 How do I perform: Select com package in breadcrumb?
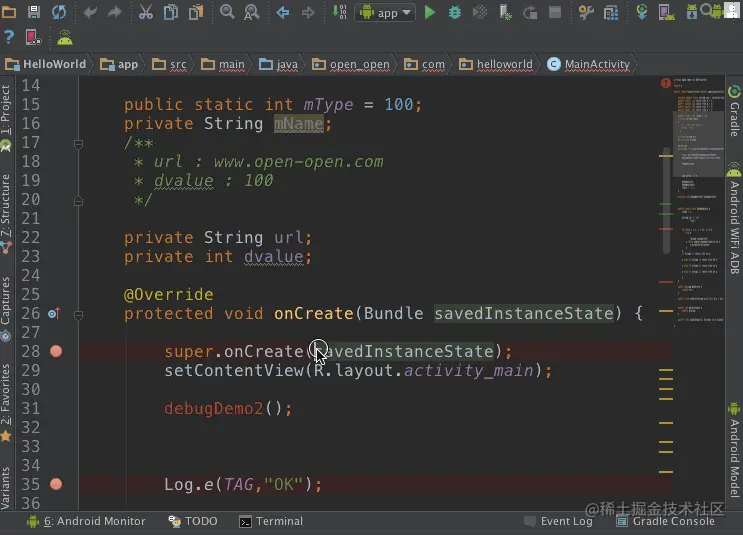[x=425, y=64]
